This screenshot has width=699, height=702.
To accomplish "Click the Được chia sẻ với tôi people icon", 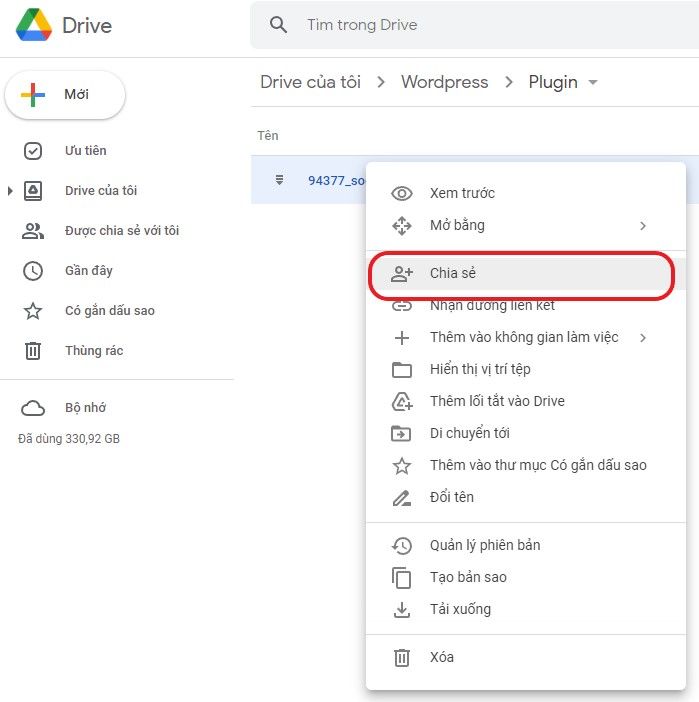I will (33, 231).
